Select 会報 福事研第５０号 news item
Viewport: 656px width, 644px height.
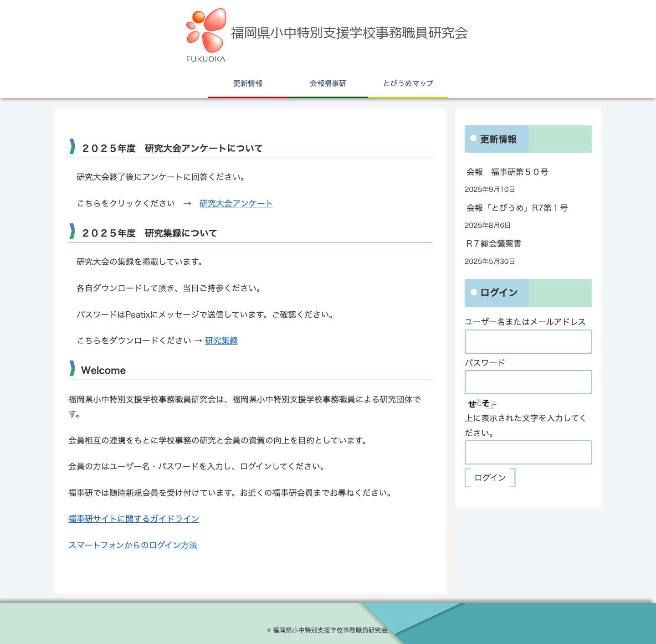(507, 172)
